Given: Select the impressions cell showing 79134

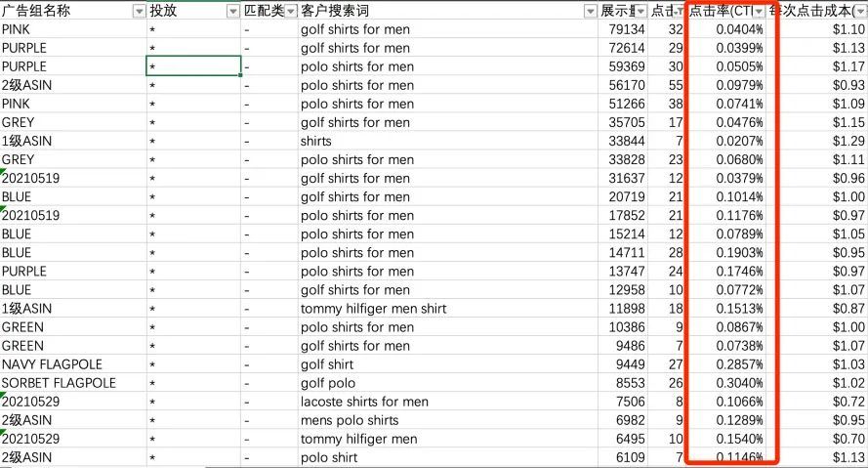Looking at the screenshot, I should click(623, 29).
